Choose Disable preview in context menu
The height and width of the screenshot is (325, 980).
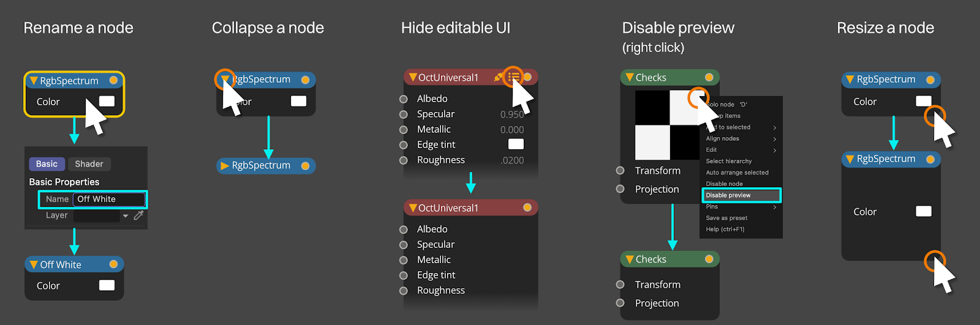coord(741,195)
